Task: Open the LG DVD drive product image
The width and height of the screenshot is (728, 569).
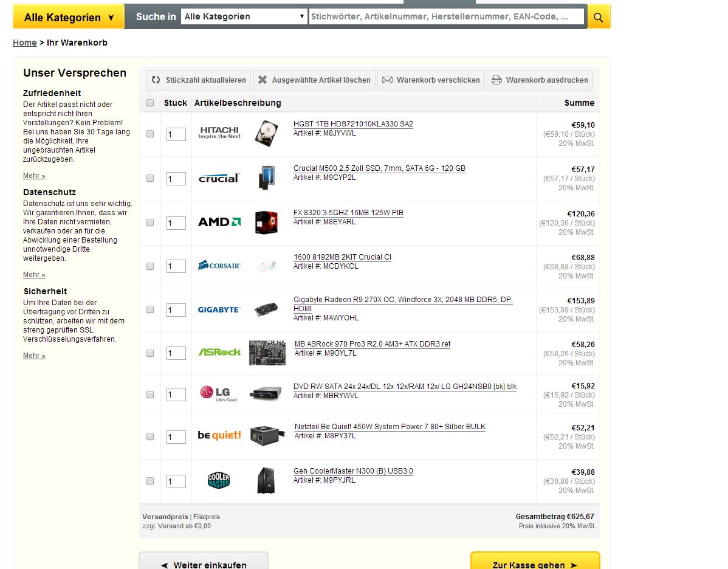Action: tap(266, 394)
